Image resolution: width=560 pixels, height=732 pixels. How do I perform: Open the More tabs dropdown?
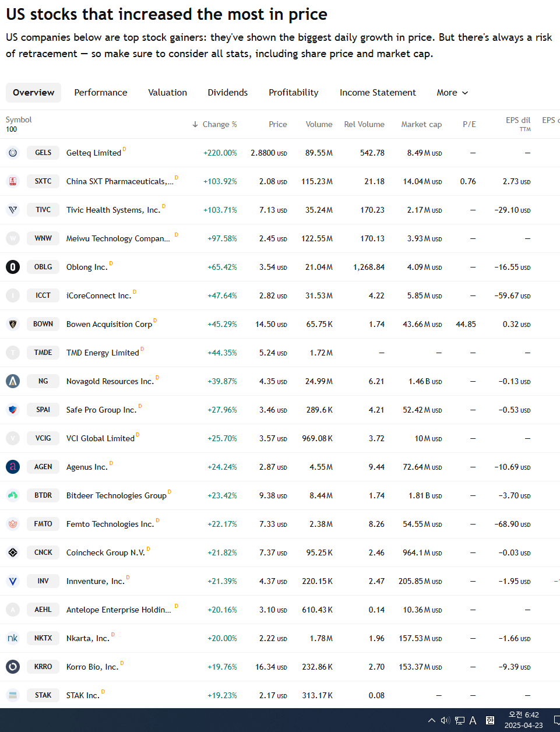453,93
